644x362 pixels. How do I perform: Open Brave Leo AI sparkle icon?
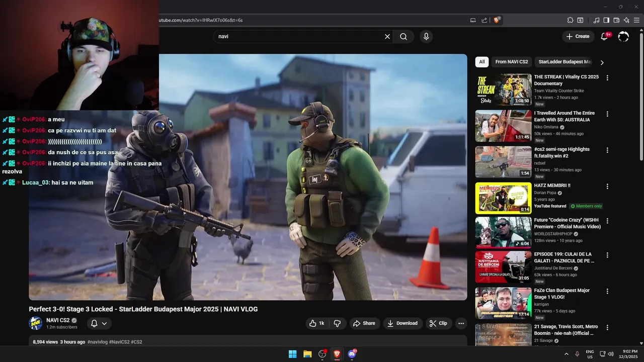(626, 20)
